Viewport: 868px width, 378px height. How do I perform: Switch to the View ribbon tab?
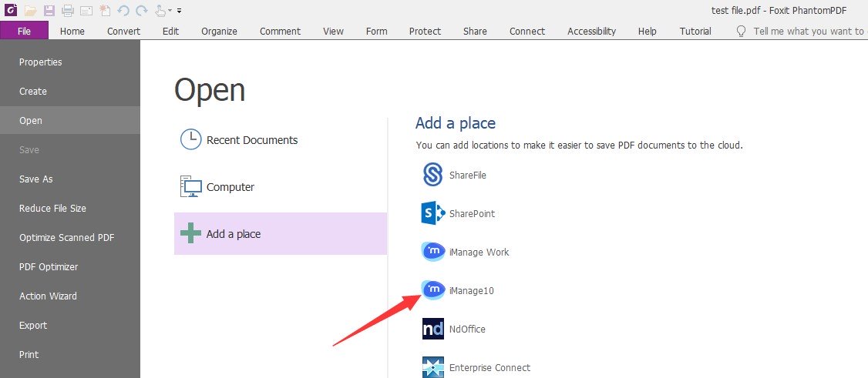(333, 31)
